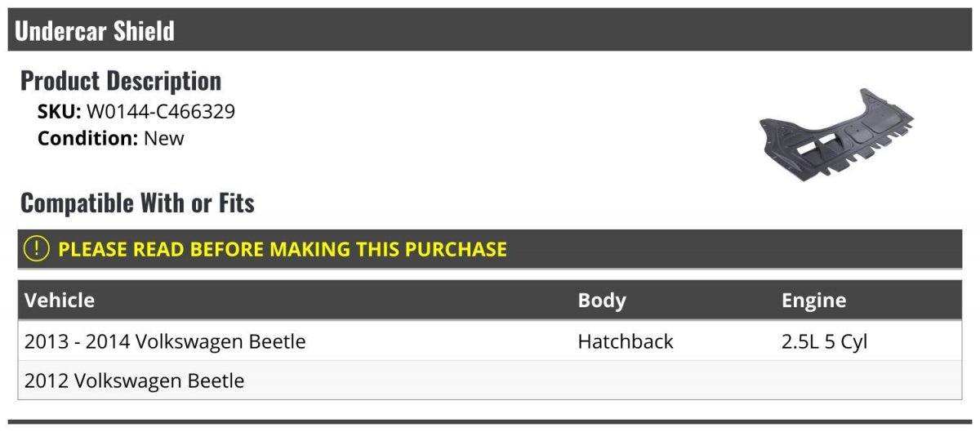Viewport: 980px width, 432px height.
Task: Click the PLEASE READ BEFORE MAKING THIS PURCHASE banner
Action: 490,249
